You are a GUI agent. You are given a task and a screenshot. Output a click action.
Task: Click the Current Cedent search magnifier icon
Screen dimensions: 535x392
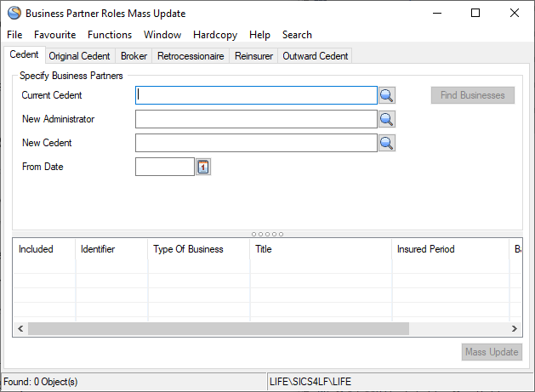(386, 95)
